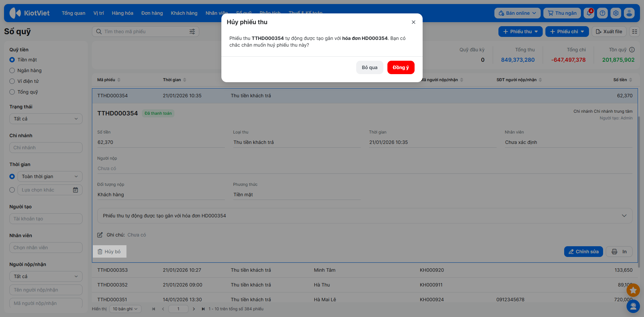This screenshot has width=644, height=317.
Task: Open the settings gear icon
Action: point(616,13)
